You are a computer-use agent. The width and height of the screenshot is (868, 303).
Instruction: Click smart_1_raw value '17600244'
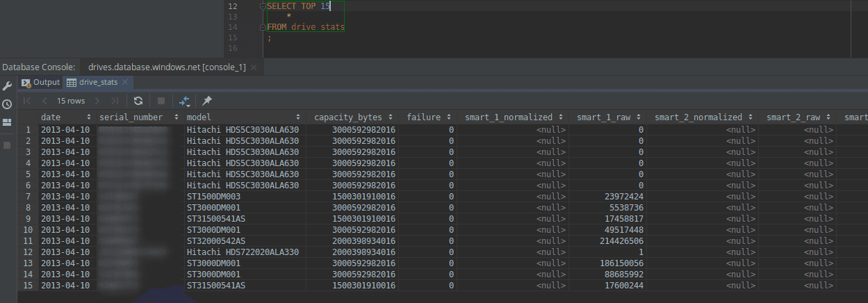pos(623,286)
